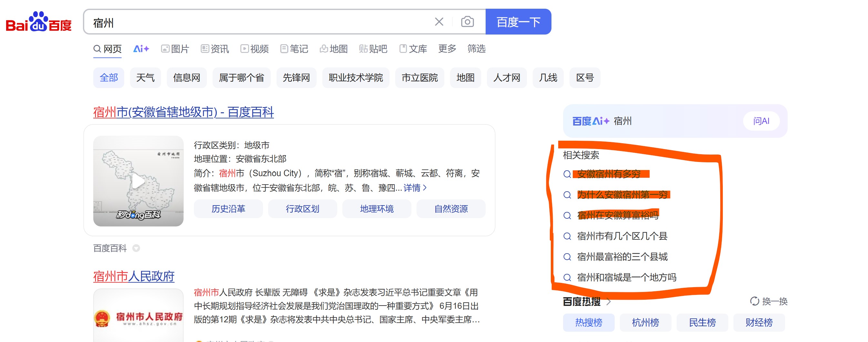This screenshot has height=342, width=868.
Task: Click the 地理环境 button
Action: [377, 209]
